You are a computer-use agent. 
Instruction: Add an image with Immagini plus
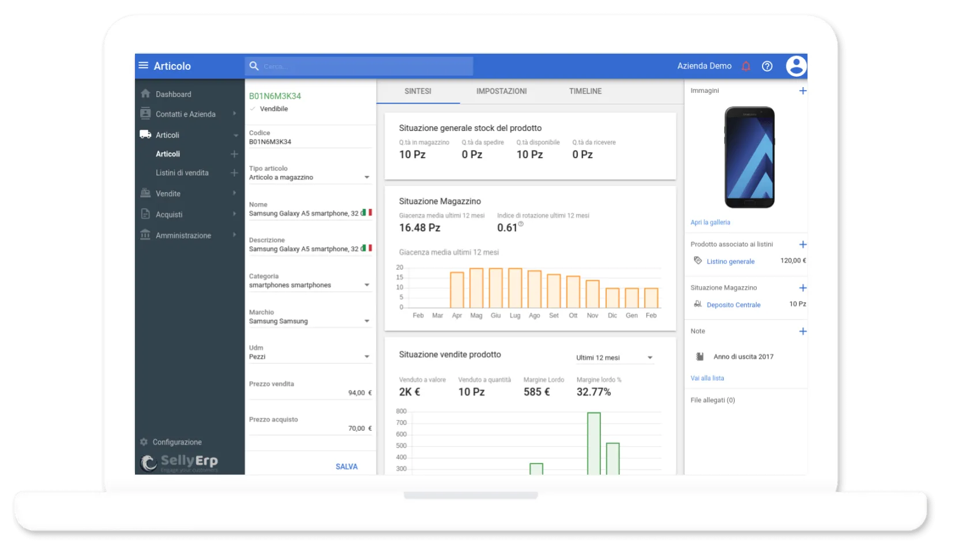[x=802, y=91]
